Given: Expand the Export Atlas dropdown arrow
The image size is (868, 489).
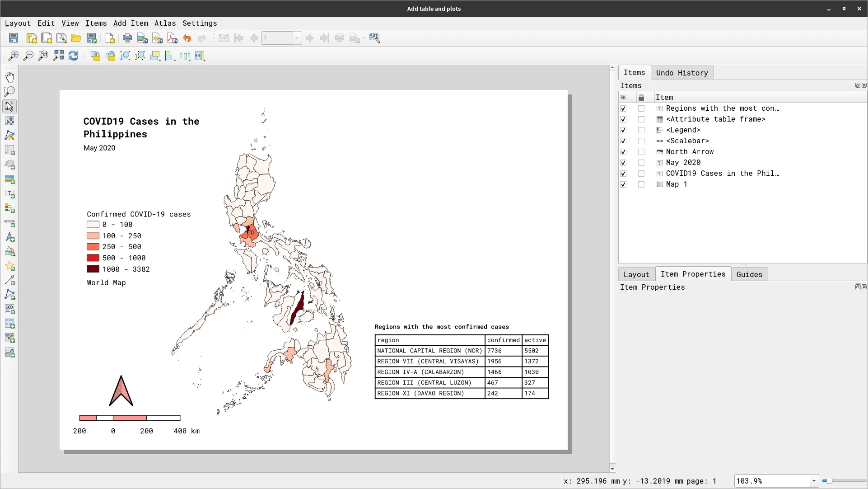Looking at the screenshot, I should (x=364, y=38).
